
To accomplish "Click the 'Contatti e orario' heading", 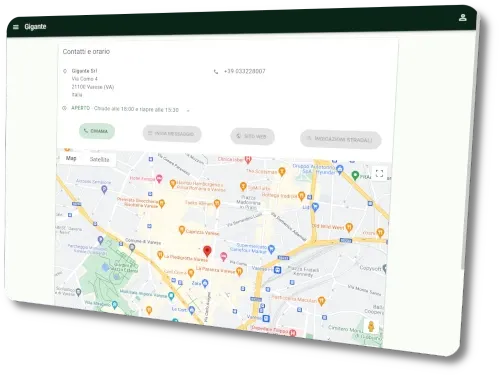I will [86, 52].
